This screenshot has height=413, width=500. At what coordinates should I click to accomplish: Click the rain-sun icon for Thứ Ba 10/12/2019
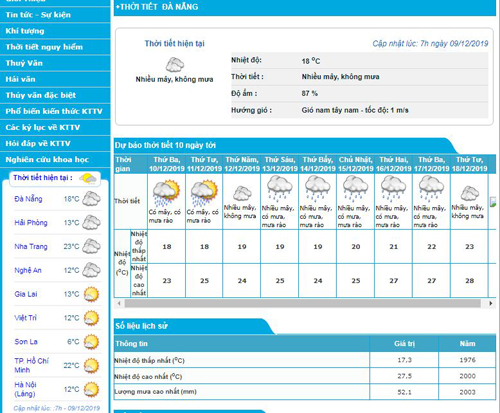[x=166, y=193]
